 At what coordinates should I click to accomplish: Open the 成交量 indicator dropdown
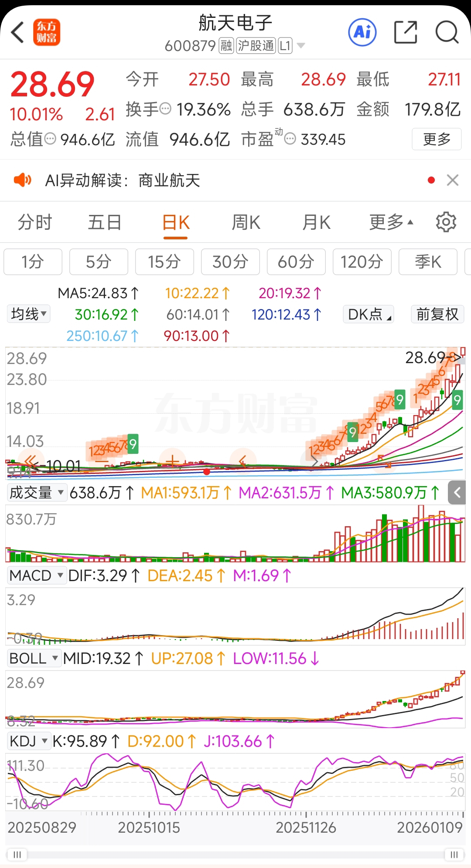37,493
